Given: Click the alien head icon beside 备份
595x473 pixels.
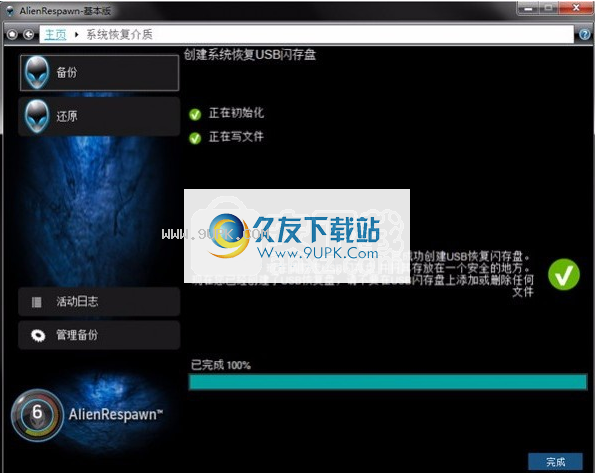Looking at the screenshot, I should 37,72.
